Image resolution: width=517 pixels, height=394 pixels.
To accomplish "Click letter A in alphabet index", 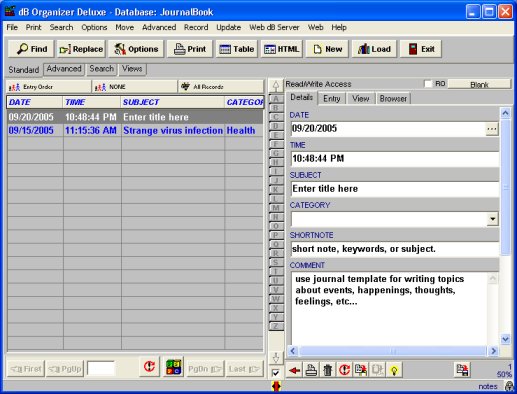I will tap(276, 99).
